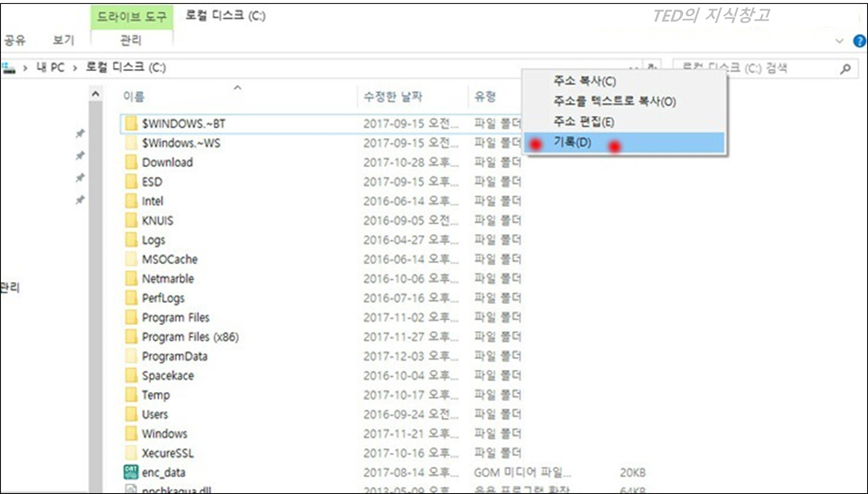Switch to the 보기 tab
Screen dimensions: 868x494
point(63,40)
